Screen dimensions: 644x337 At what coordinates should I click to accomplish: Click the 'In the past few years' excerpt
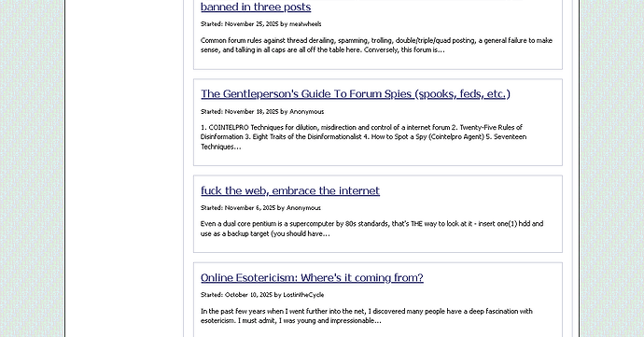[x=367, y=316]
